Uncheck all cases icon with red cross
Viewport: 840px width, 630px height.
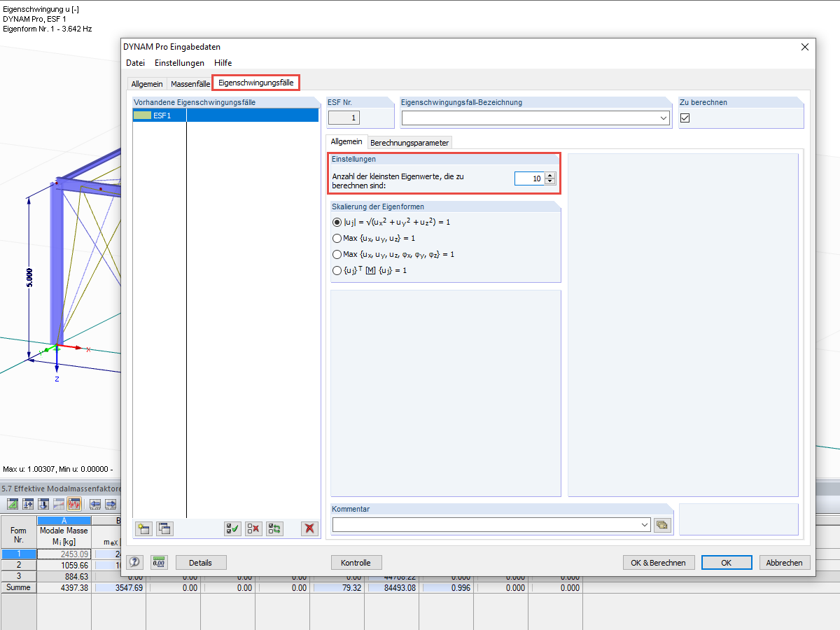[x=253, y=528]
